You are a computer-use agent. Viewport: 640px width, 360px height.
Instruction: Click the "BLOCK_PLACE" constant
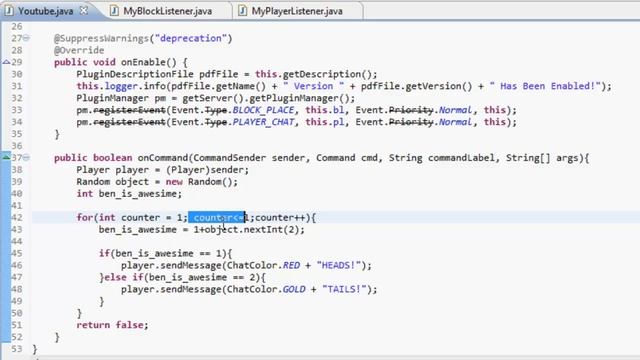coord(263,110)
